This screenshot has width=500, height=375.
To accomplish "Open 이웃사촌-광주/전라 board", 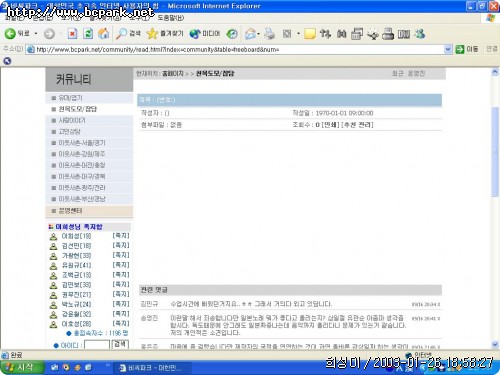I will point(82,188).
